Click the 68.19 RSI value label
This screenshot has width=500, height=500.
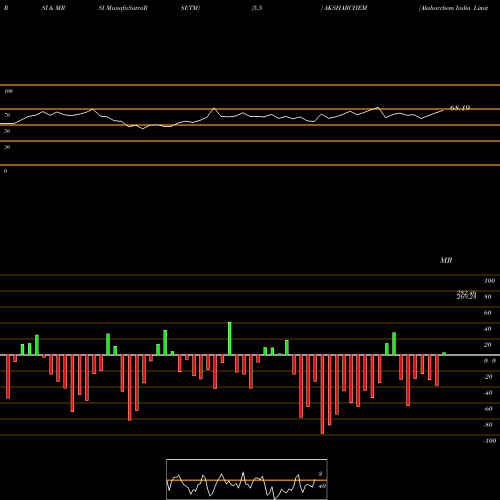point(460,108)
